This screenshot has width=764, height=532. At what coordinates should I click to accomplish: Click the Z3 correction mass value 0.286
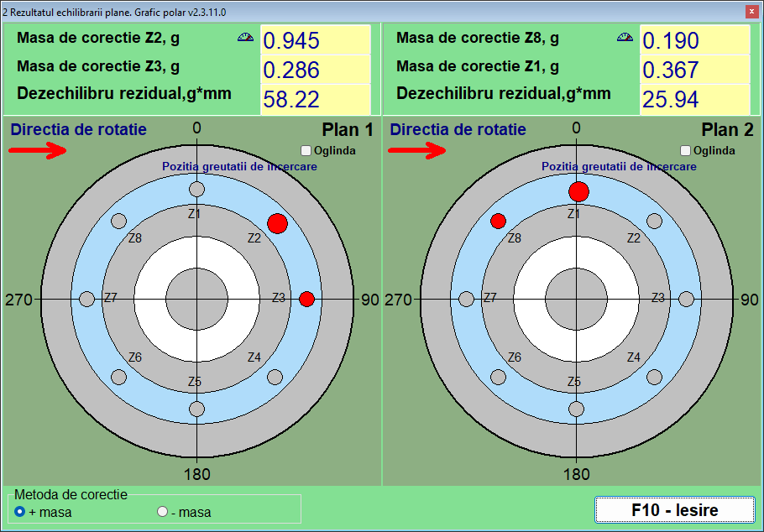315,69
